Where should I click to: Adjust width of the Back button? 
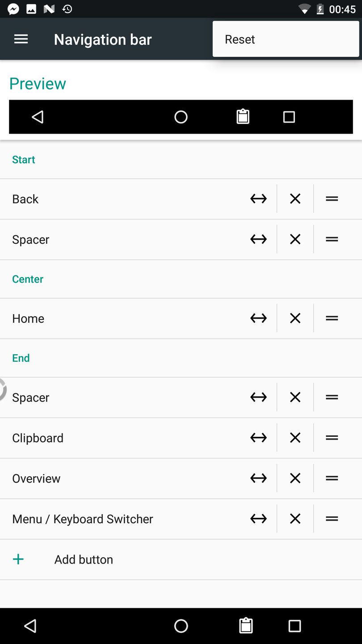tap(258, 199)
